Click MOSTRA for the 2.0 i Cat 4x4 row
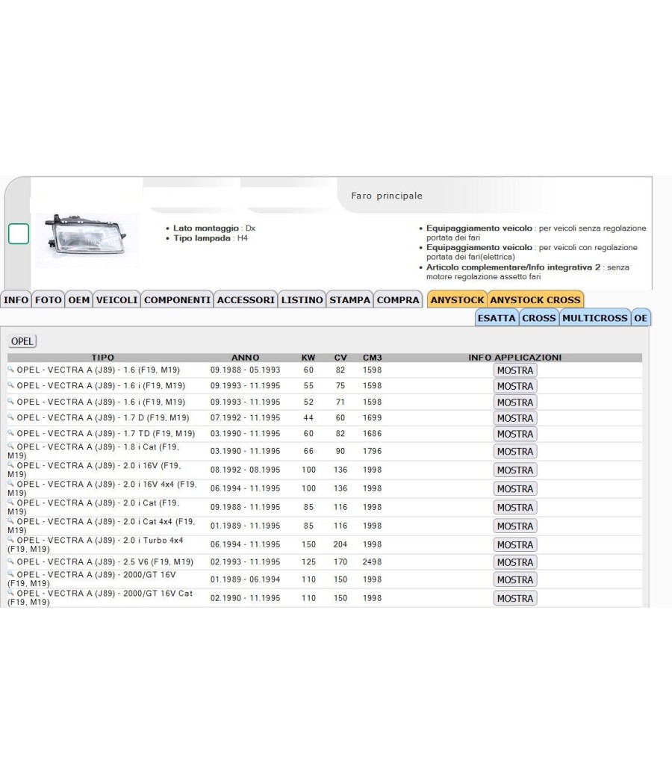This screenshot has width=672, height=784. click(515, 526)
